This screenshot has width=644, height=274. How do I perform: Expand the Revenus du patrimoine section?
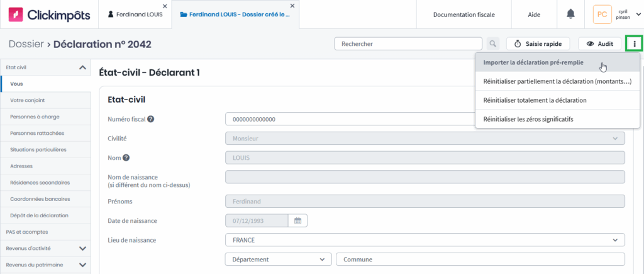82,265
